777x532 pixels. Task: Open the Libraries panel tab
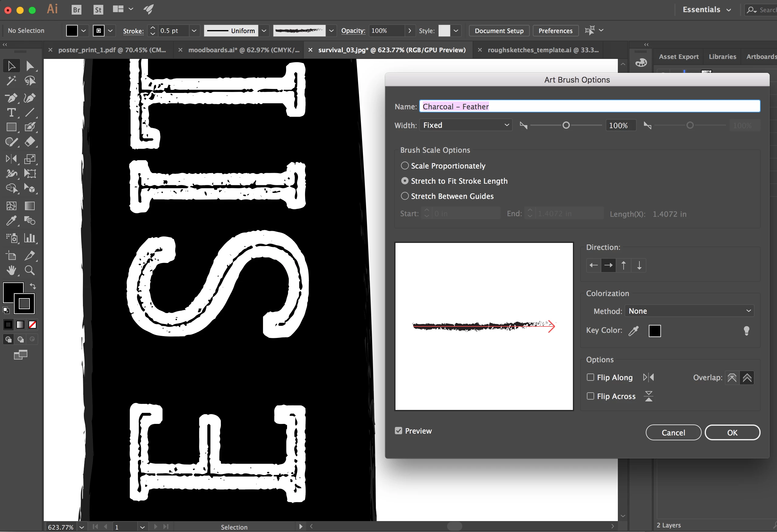(x=722, y=57)
